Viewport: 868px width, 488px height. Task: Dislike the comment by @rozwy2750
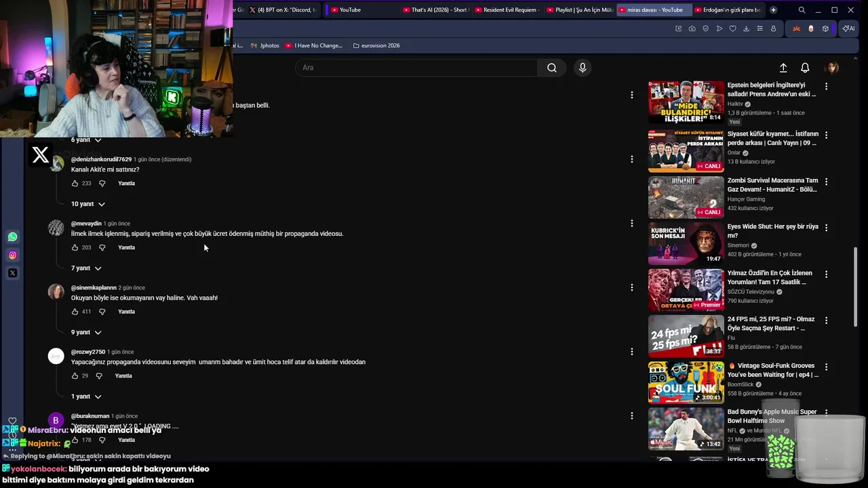pyautogui.click(x=99, y=376)
